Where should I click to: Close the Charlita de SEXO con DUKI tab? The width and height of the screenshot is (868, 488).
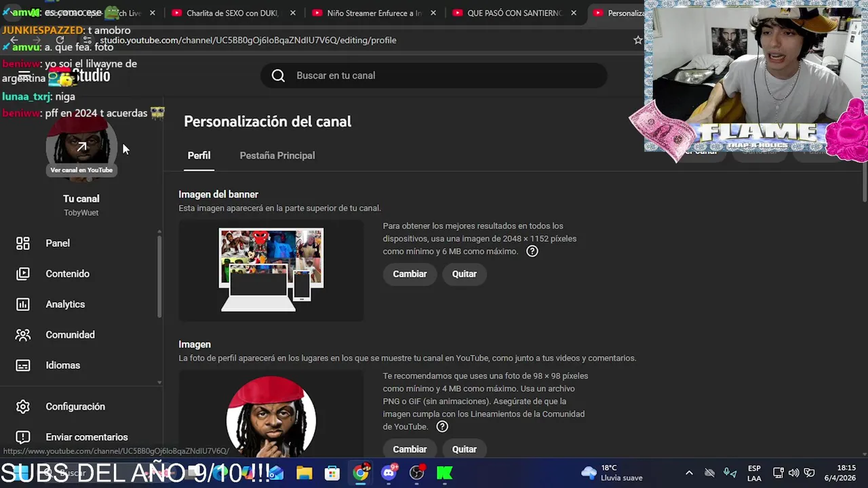point(293,13)
